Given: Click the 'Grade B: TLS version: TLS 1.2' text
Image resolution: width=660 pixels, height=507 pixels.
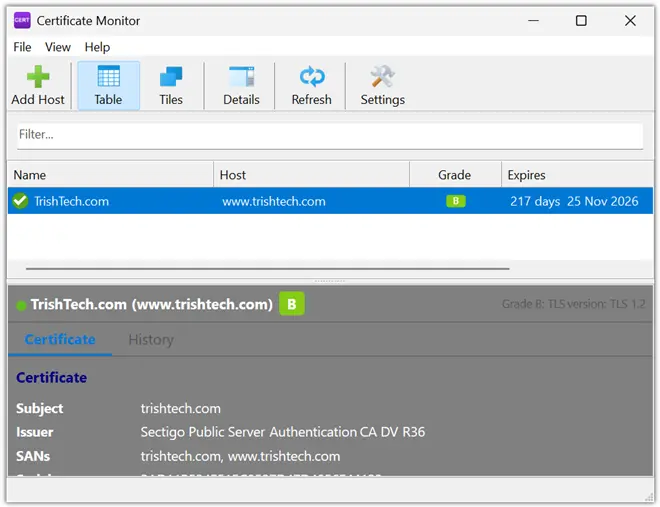Looking at the screenshot, I should coord(573,304).
